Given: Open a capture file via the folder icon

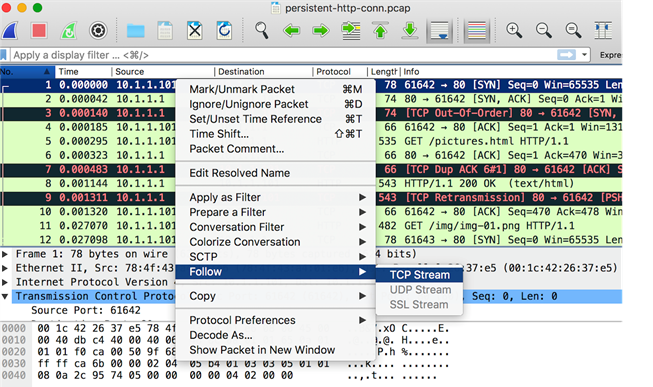Looking at the screenshot, I should 136,30.
